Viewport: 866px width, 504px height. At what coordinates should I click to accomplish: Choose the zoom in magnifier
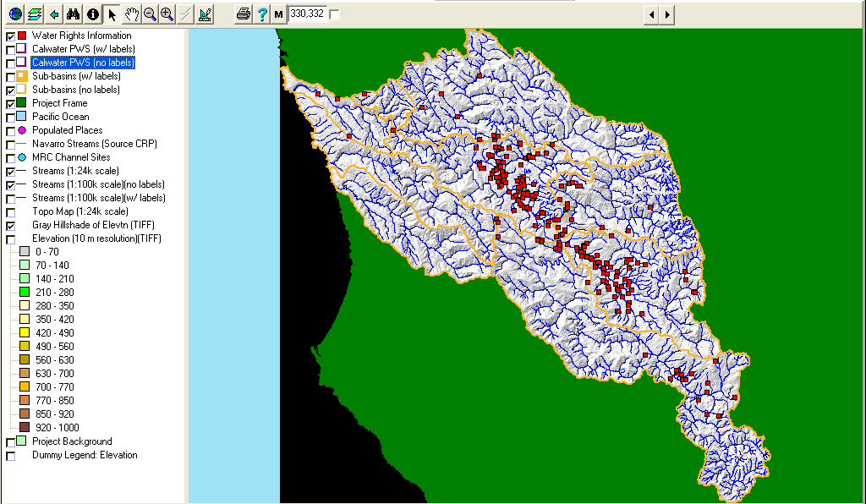(167, 14)
